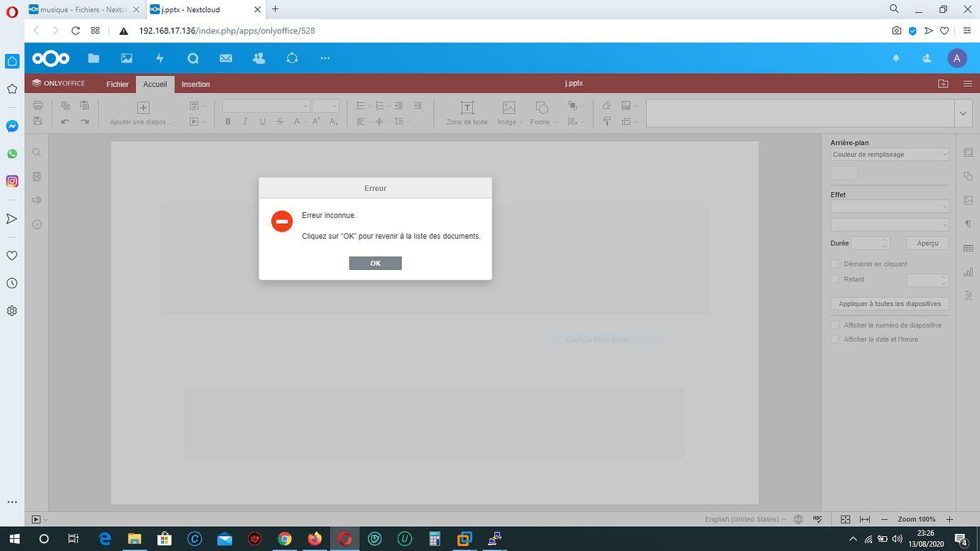Open the search tool in the left sidebar
Screen dimensions: 980x551
[36, 152]
